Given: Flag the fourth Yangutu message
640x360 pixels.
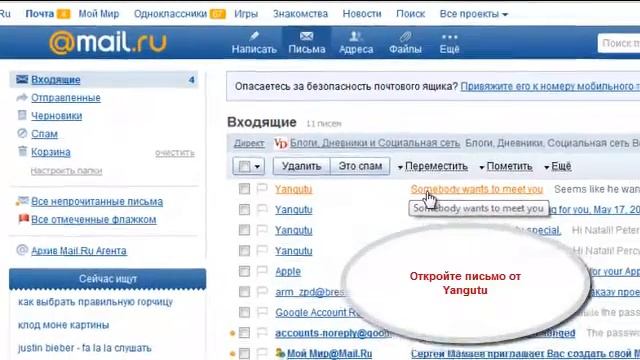Looking at the screenshot, I should [262, 250].
